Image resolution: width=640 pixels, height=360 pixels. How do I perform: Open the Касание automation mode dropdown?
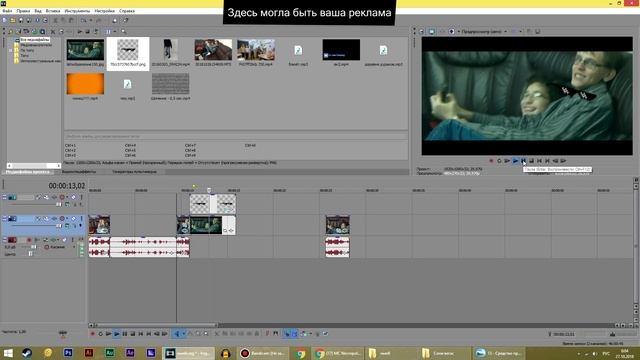tap(60, 247)
